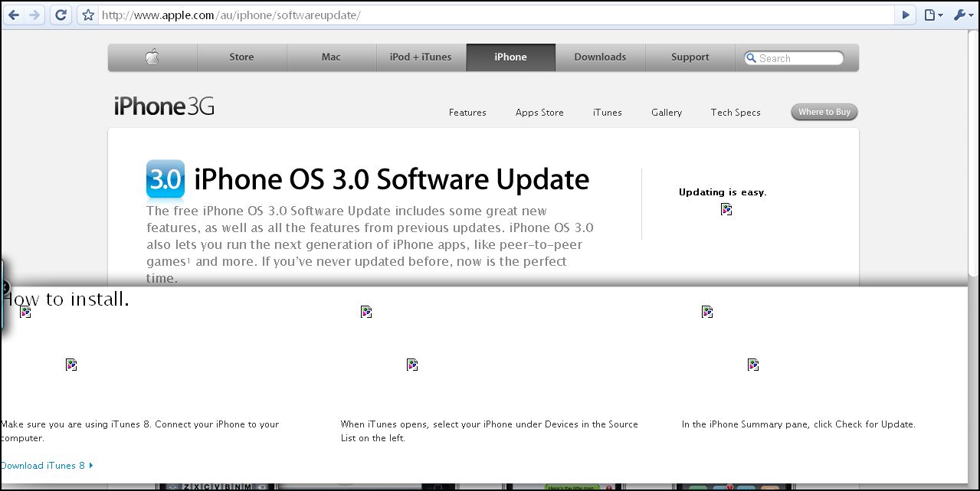Open the wrench settings menu
This screenshot has width=980, height=491.
tap(962, 15)
